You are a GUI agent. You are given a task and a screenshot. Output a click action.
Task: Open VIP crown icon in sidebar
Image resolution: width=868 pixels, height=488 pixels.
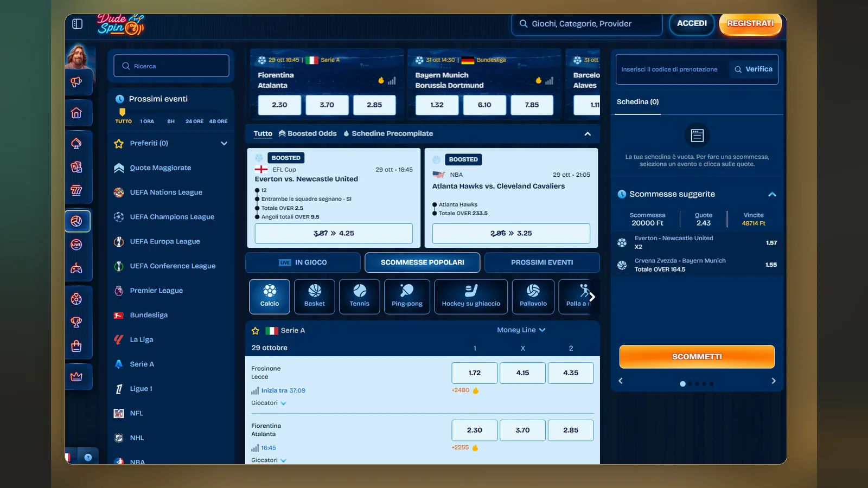point(76,376)
